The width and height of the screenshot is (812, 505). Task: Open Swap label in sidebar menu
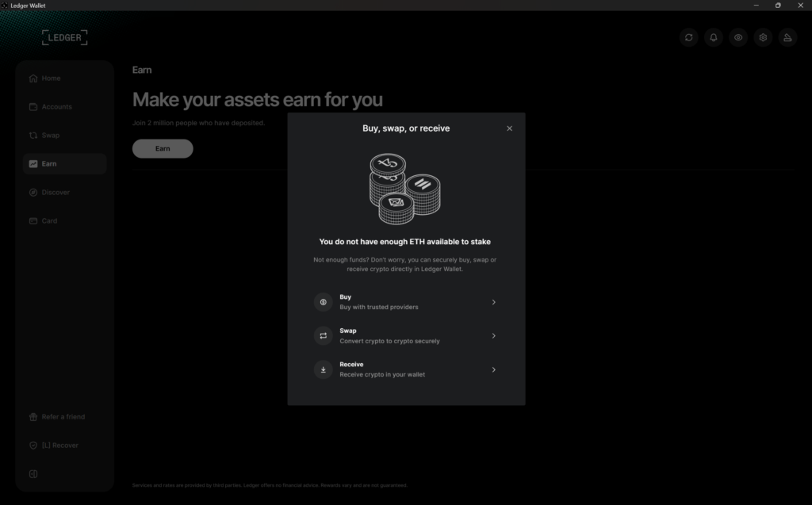pyautogui.click(x=51, y=136)
